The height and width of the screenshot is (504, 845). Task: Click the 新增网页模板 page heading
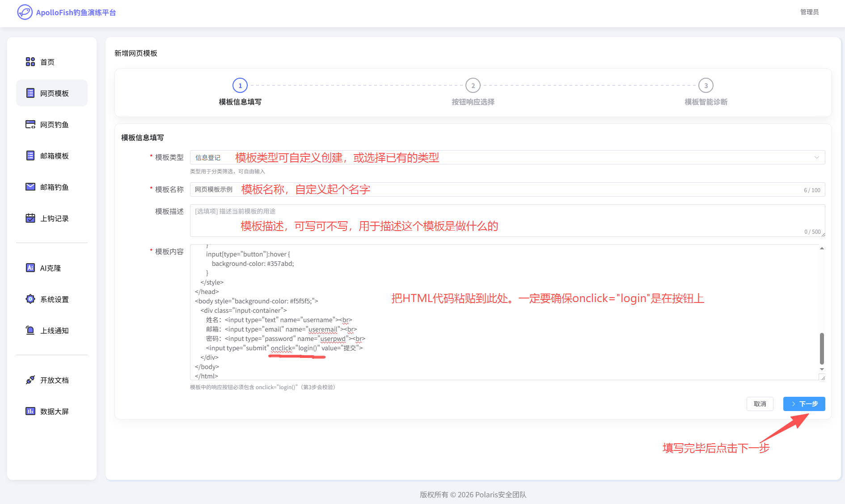(136, 53)
